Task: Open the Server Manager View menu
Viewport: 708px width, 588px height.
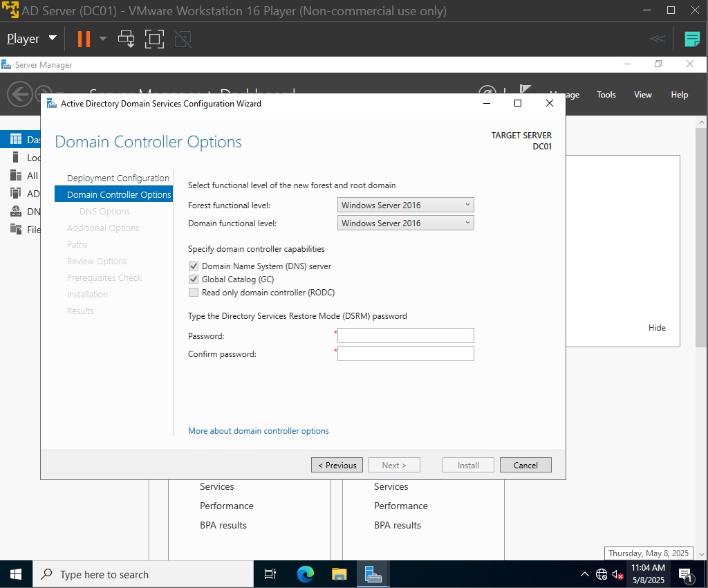Action: (x=642, y=95)
